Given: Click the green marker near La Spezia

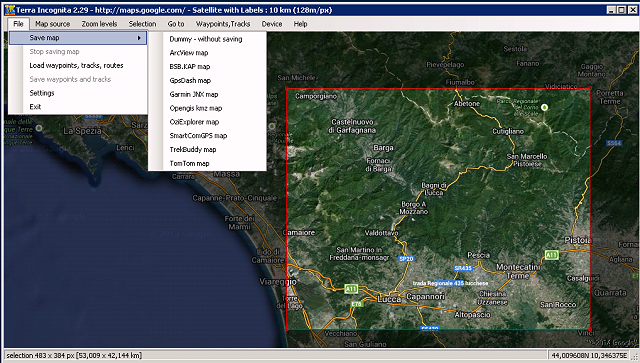Looking at the screenshot, I should pyautogui.click(x=39, y=128).
